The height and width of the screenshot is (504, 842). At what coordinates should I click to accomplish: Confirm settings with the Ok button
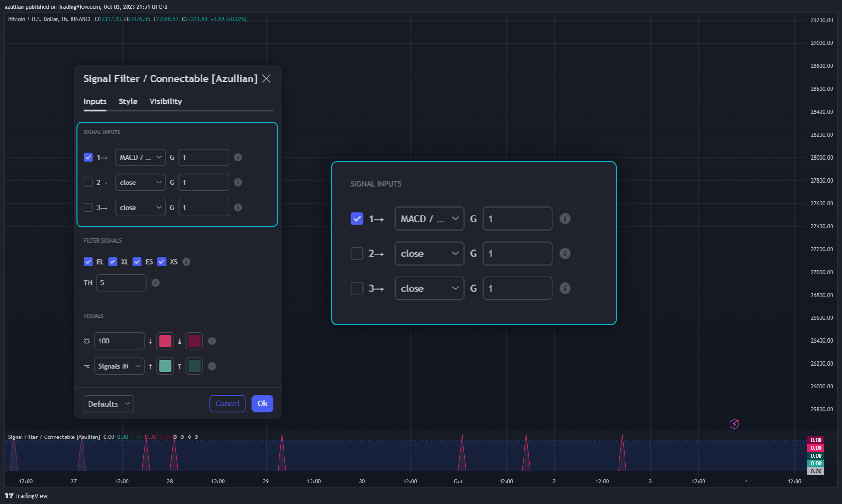click(x=262, y=404)
